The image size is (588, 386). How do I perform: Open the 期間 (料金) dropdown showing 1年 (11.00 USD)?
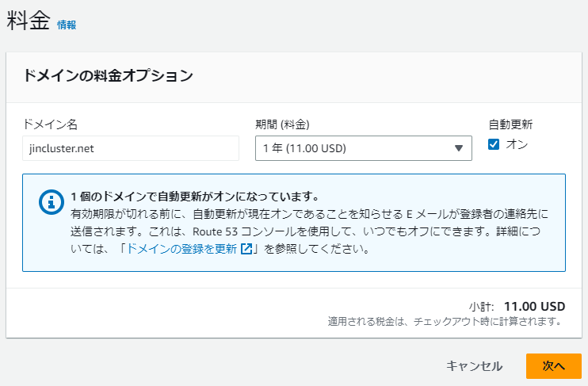(363, 148)
